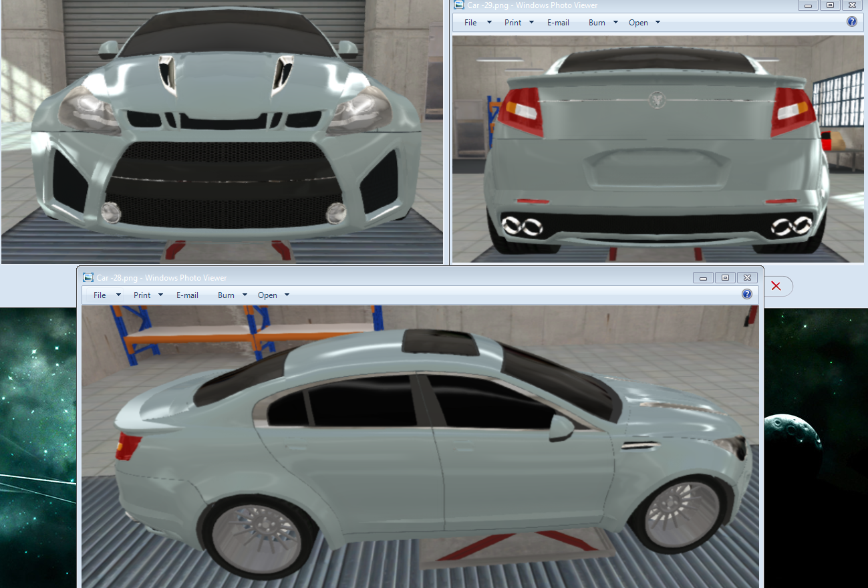The image size is (868, 588).
Task: Maximize the Car -29.png window
Action: (830, 5)
